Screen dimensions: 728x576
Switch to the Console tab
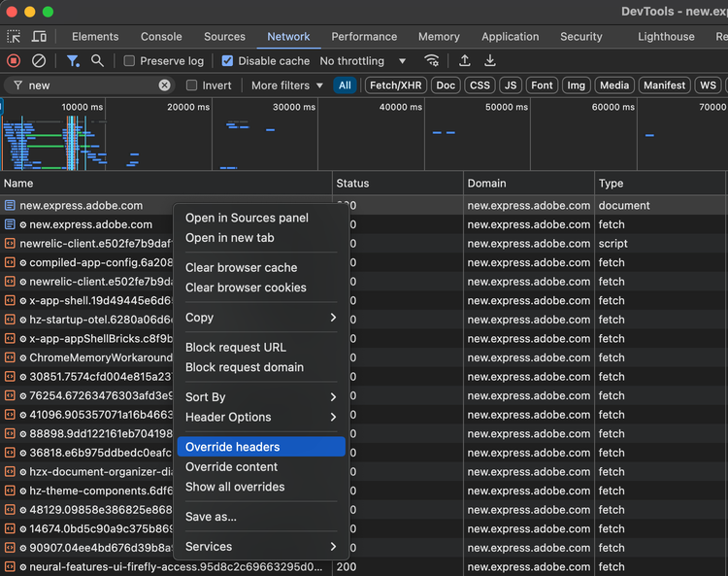(161, 37)
